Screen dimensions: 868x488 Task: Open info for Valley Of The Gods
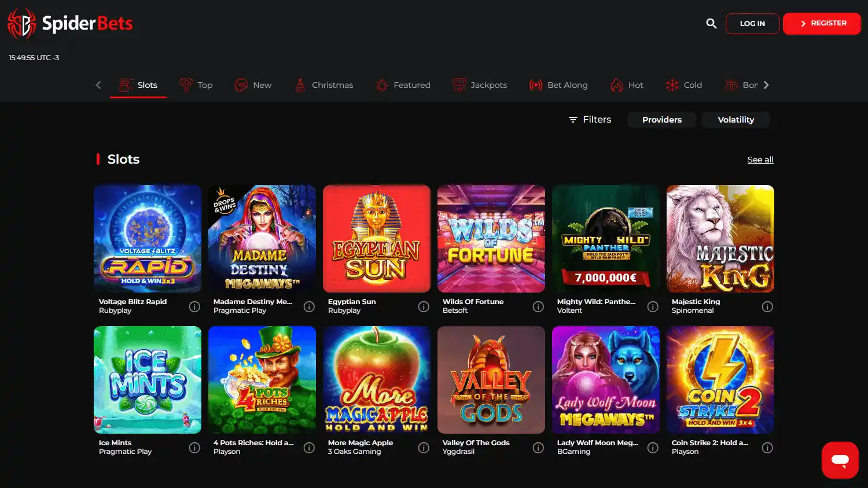538,448
